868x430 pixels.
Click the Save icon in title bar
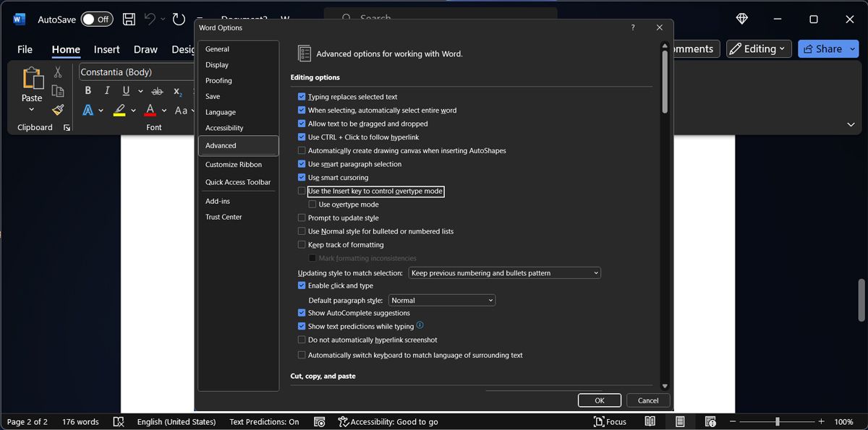(x=129, y=20)
